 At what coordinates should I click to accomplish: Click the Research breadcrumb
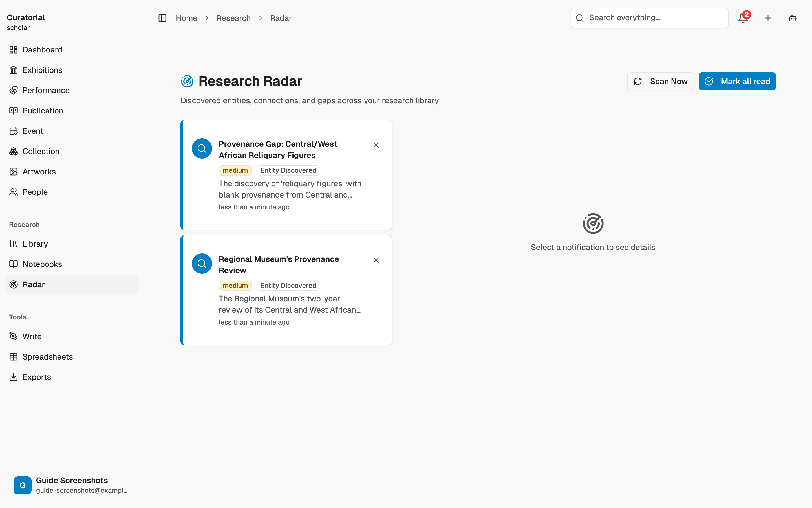[x=233, y=18]
